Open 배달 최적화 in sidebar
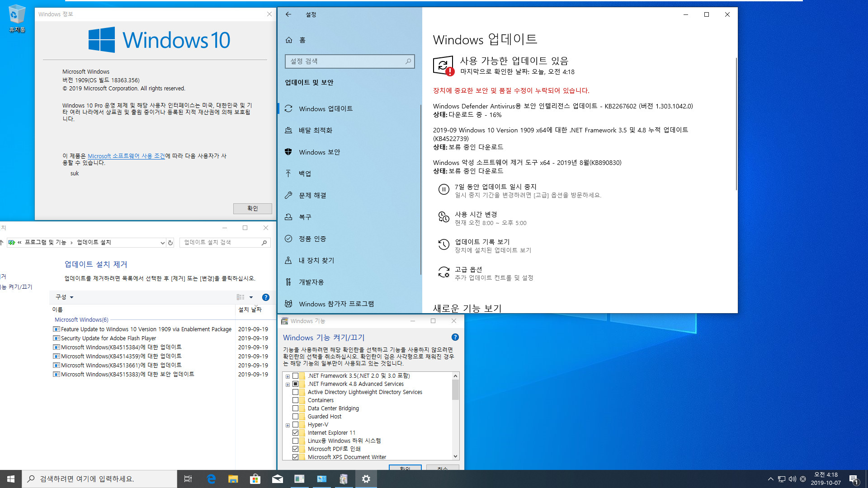Screen dimensions: 868x488 point(350,131)
